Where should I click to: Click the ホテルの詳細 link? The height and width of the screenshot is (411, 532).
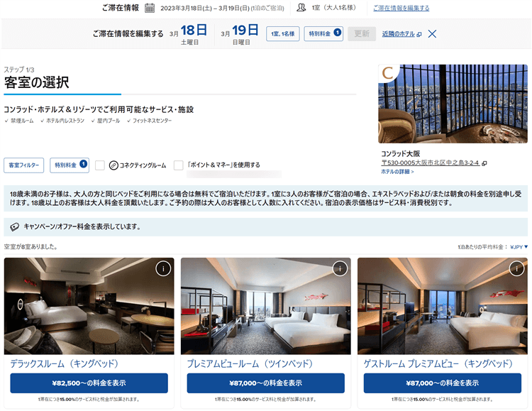click(397, 172)
